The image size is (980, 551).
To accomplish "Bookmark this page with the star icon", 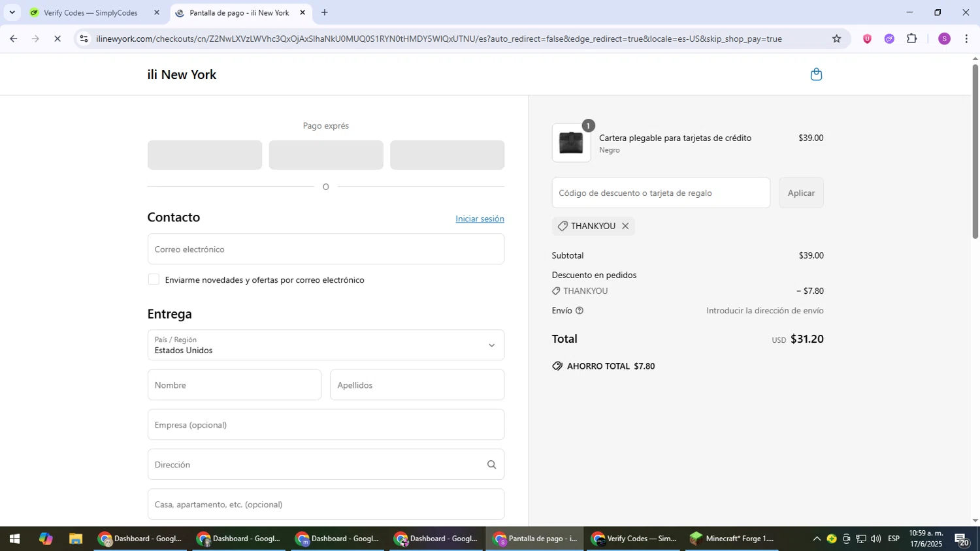I will point(836,39).
